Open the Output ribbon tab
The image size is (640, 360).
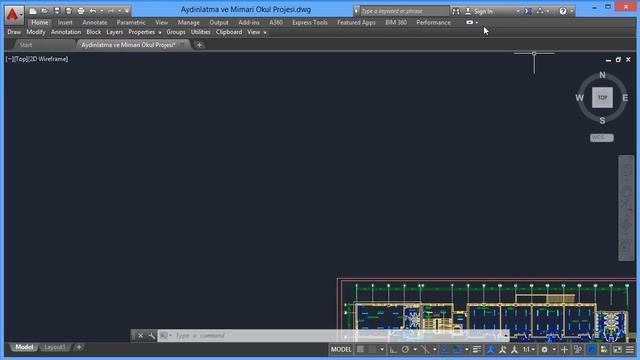[219, 22]
